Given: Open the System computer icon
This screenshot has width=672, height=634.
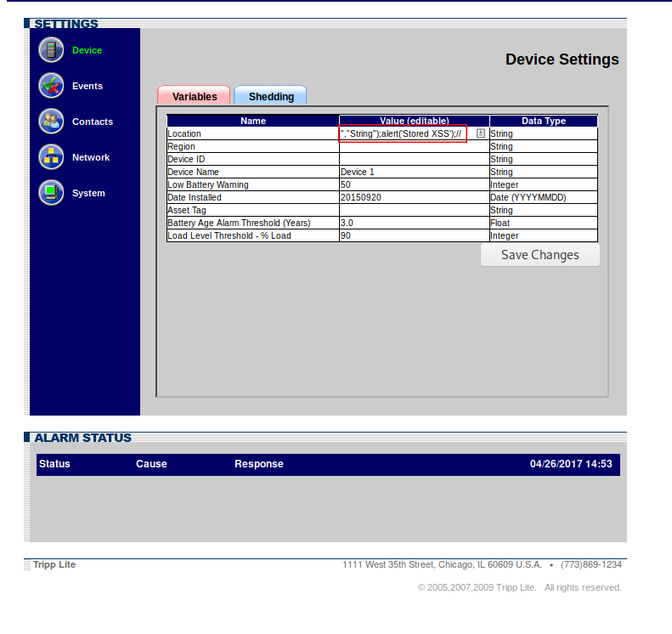Looking at the screenshot, I should [51, 192].
